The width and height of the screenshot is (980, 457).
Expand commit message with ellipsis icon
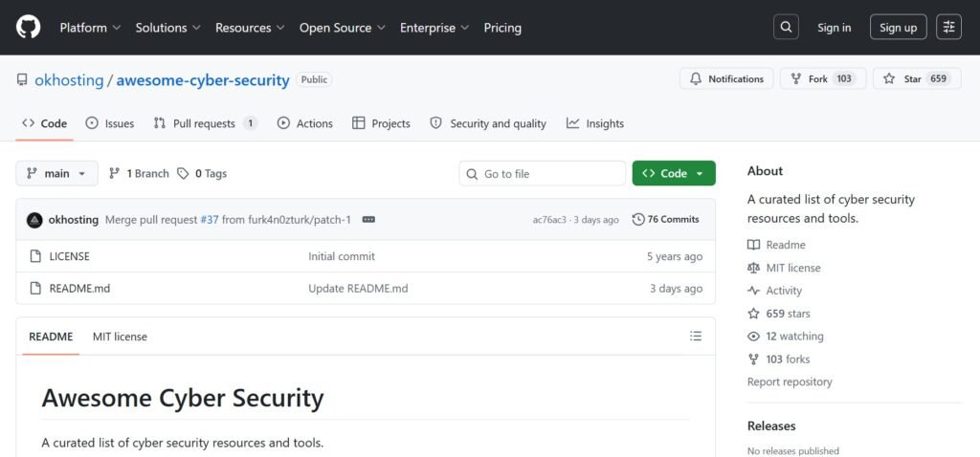[368, 220]
